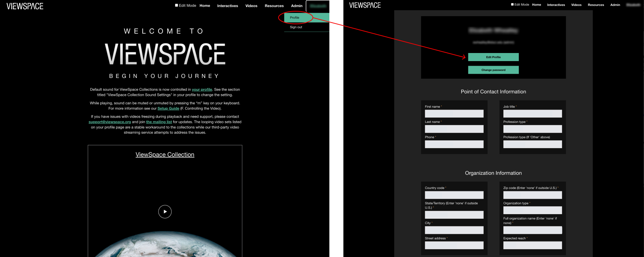Screen dimensions: 644x257
Task: Focus the City field
Action: point(454,230)
